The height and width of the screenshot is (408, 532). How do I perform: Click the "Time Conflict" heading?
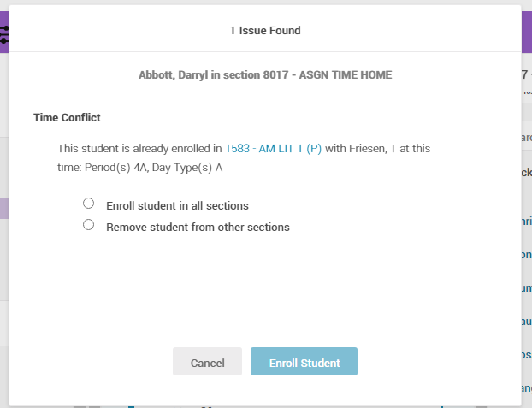pos(67,117)
